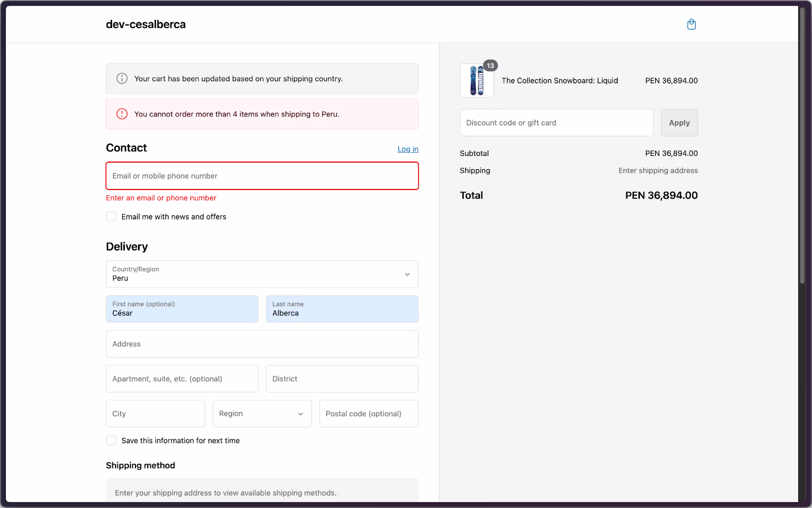Check Save this information for next time
The height and width of the screenshot is (508, 812).
[111, 440]
